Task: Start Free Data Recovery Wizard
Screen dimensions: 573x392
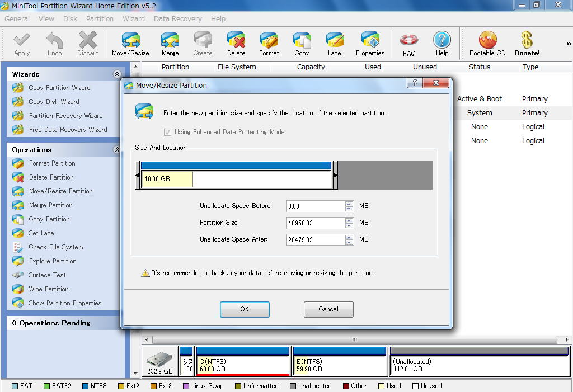Action: [68, 130]
